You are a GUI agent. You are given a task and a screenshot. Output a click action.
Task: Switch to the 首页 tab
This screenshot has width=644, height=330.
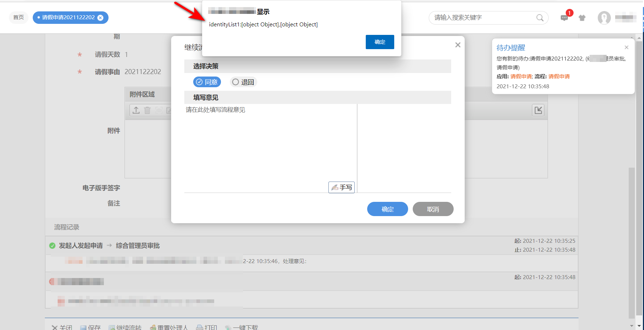(19, 17)
